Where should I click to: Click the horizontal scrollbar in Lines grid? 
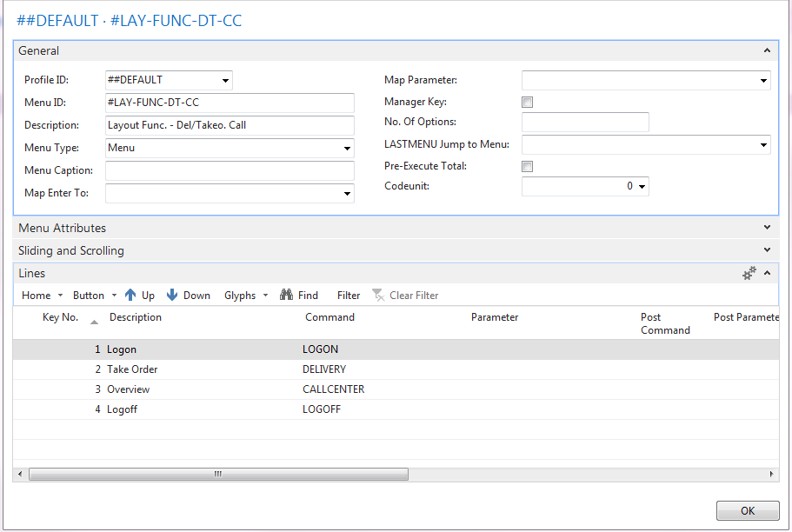coord(217,475)
